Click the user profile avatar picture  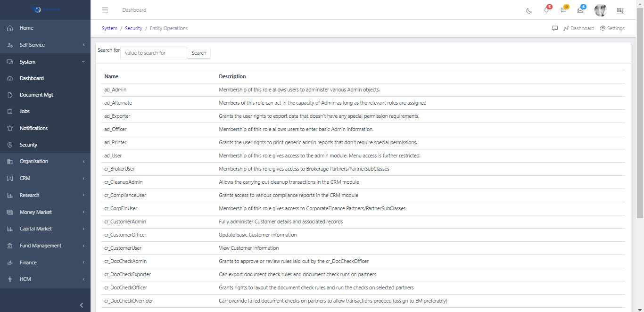600,10
